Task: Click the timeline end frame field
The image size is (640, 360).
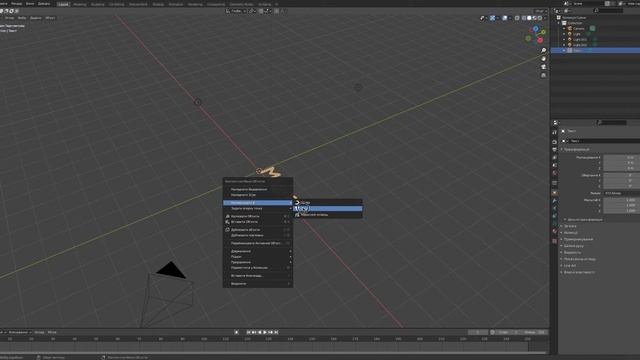Action: (535, 332)
